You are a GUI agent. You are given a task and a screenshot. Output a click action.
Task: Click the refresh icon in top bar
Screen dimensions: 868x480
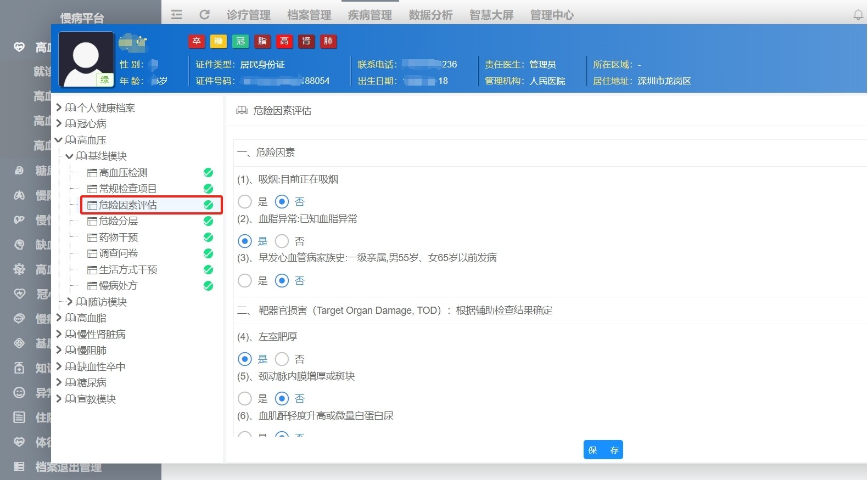[x=204, y=15]
